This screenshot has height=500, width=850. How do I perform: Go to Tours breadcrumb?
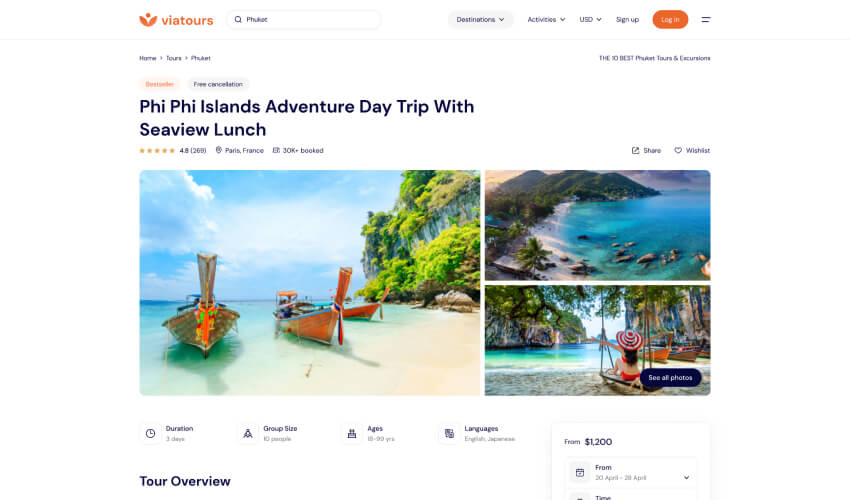[173, 58]
